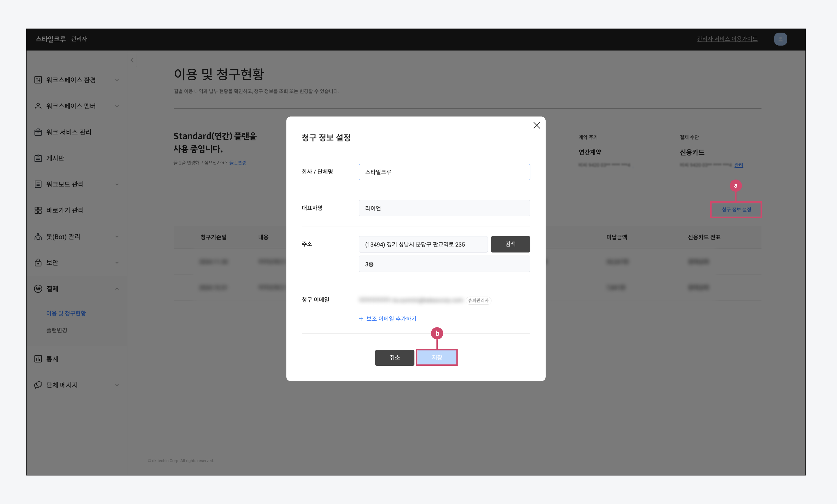Click the 워크스페이스 멤버 person icon
837x504 pixels.
coord(38,106)
